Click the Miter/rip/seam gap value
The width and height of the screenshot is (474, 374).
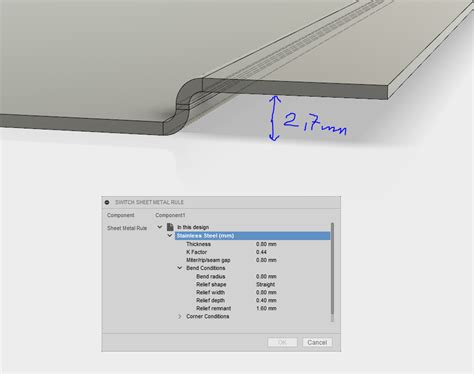[266, 260]
